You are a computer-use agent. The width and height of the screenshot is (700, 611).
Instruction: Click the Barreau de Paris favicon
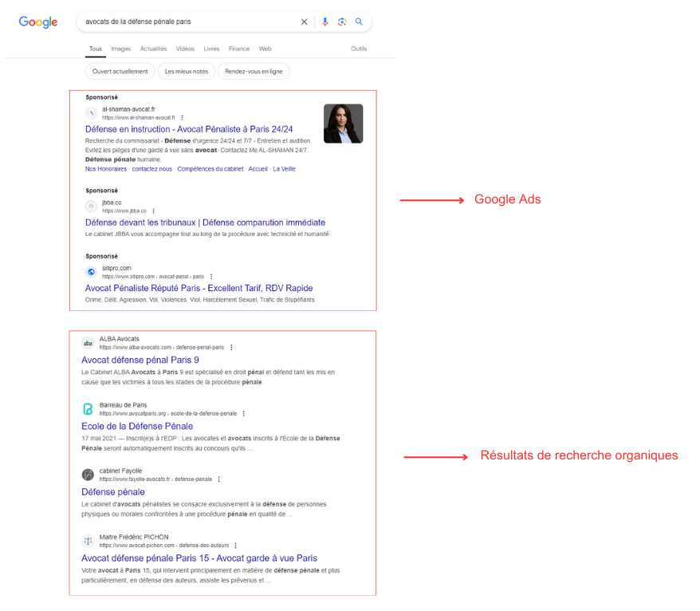(88, 409)
